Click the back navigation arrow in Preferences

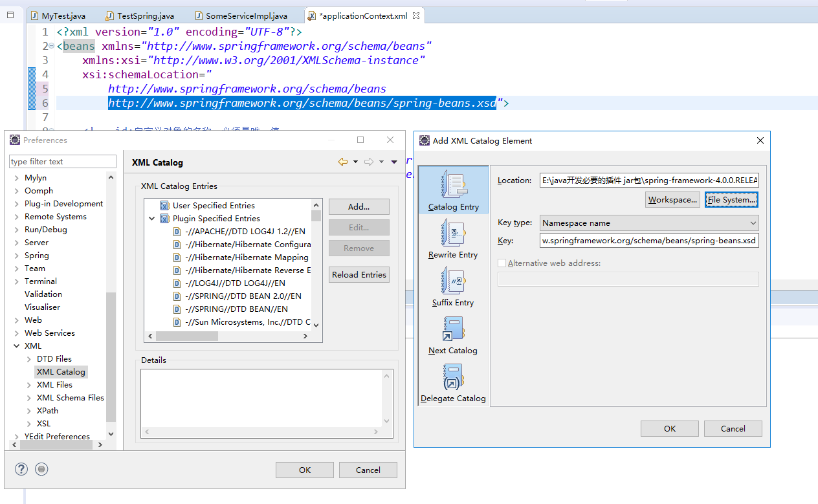click(x=343, y=162)
